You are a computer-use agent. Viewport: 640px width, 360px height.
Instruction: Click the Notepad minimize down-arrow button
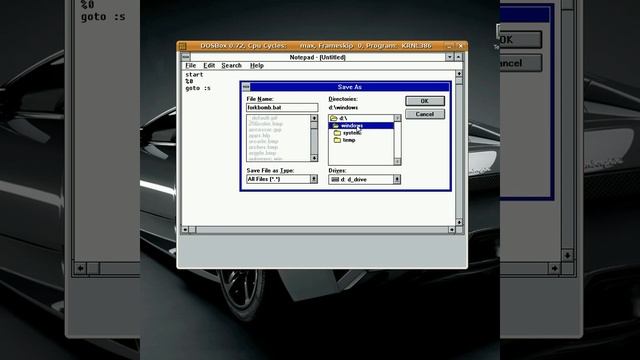click(x=449, y=57)
